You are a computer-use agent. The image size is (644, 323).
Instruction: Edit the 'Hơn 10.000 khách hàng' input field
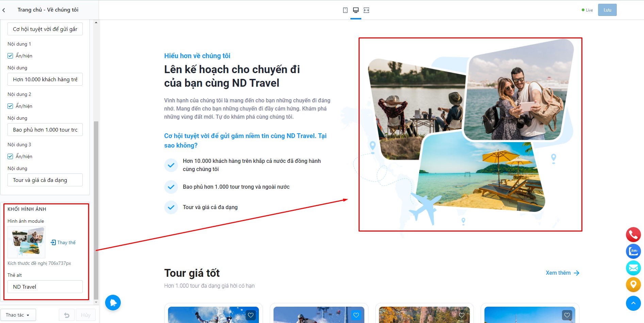(45, 79)
